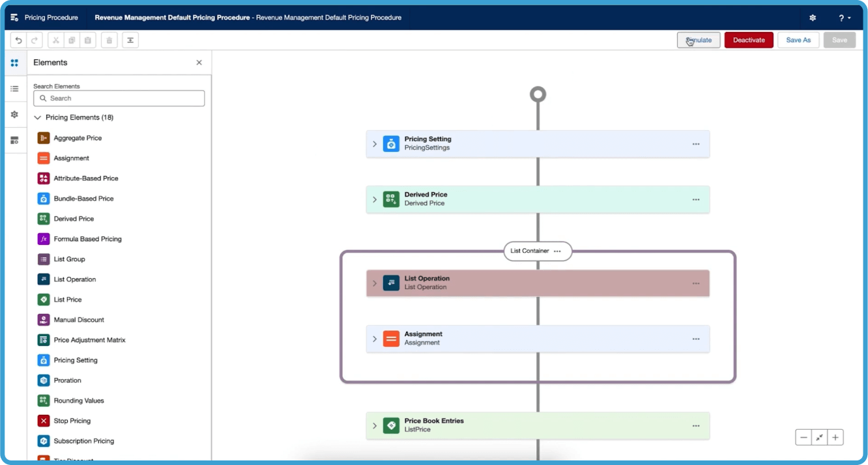Click the Deactivate button
868x465 pixels.
point(748,40)
